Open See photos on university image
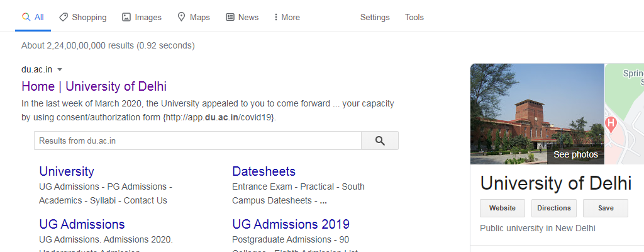Image resolution: width=644 pixels, height=252 pixels. tap(575, 154)
